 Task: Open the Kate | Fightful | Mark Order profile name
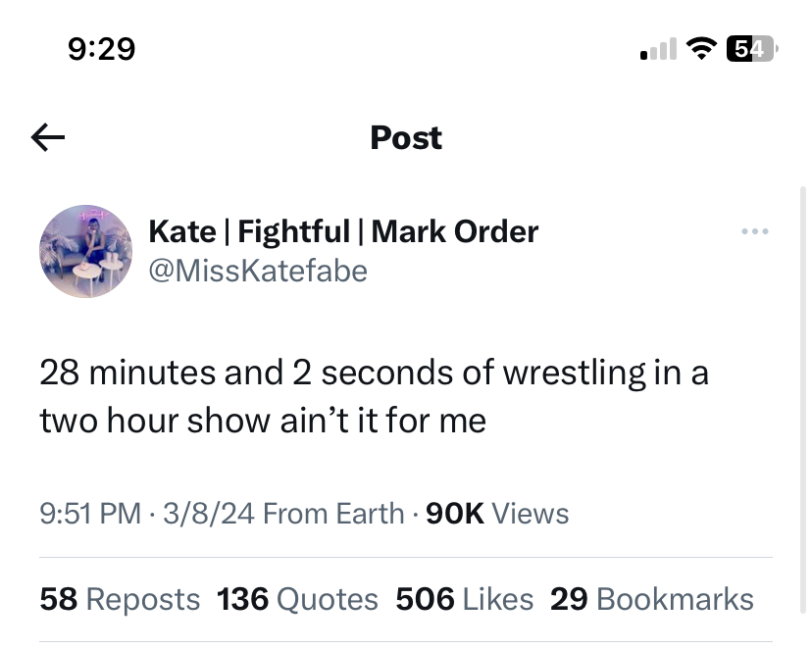pos(343,231)
